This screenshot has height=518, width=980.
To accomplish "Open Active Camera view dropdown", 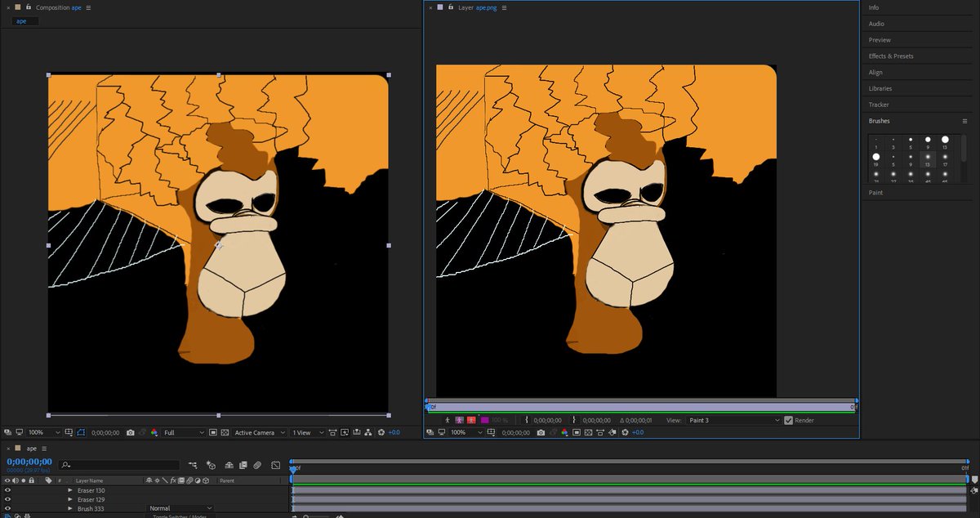I will coord(260,432).
